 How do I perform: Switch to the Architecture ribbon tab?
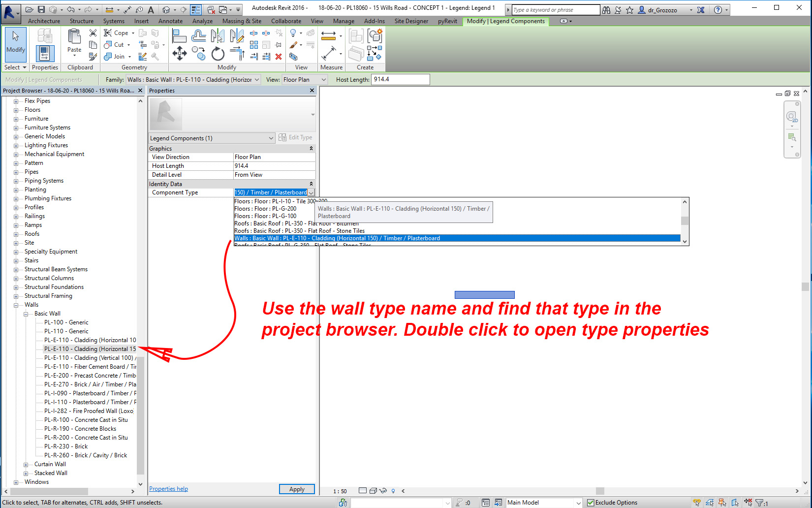(x=44, y=21)
